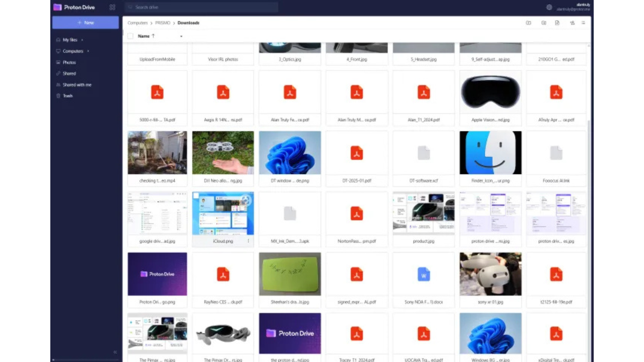Open the settings gear icon

coord(549,7)
